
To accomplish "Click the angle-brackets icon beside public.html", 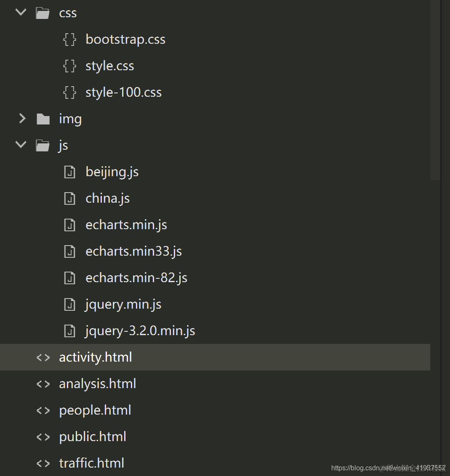I will pos(43,437).
